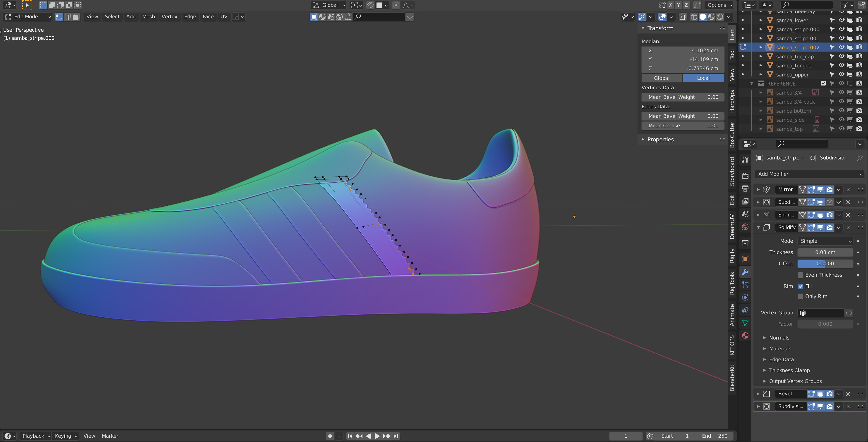Open Solidify Mode dropdown
868x442 pixels.
[825, 241]
